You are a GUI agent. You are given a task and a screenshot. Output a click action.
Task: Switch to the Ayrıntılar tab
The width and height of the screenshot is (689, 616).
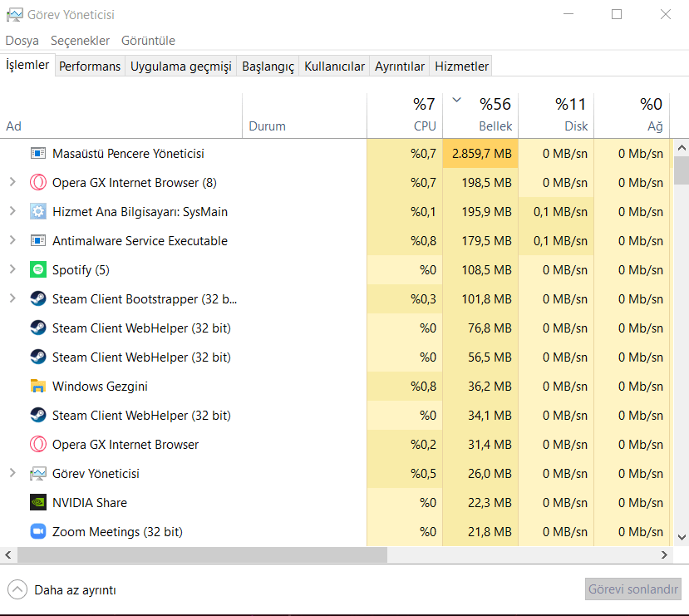pyautogui.click(x=400, y=67)
